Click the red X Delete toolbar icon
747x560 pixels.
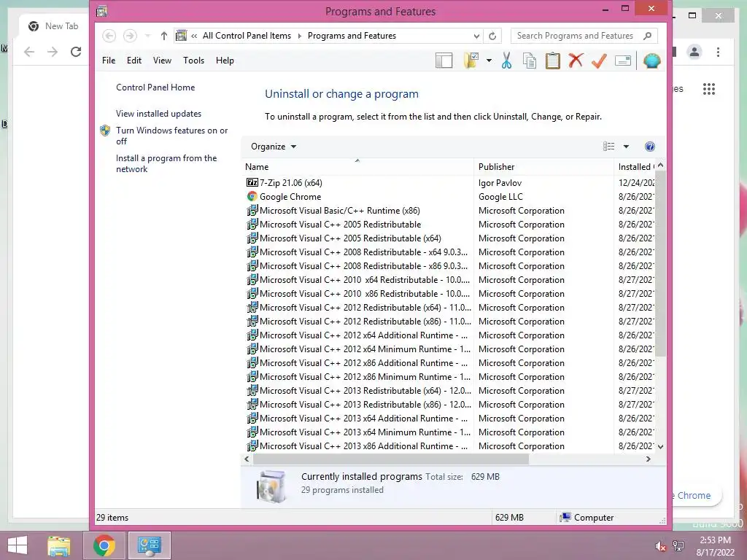click(x=576, y=61)
